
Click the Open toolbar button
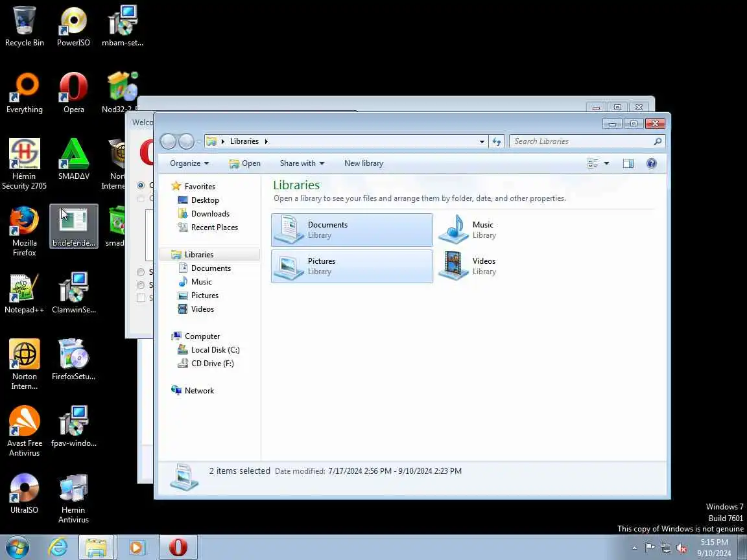pyautogui.click(x=245, y=163)
